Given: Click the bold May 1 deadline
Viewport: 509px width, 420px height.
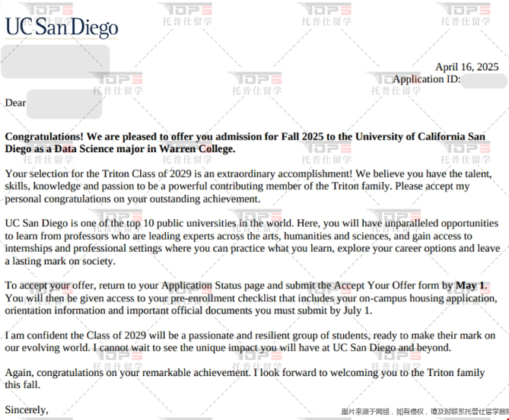Looking at the screenshot, I should tap(470, 285).
